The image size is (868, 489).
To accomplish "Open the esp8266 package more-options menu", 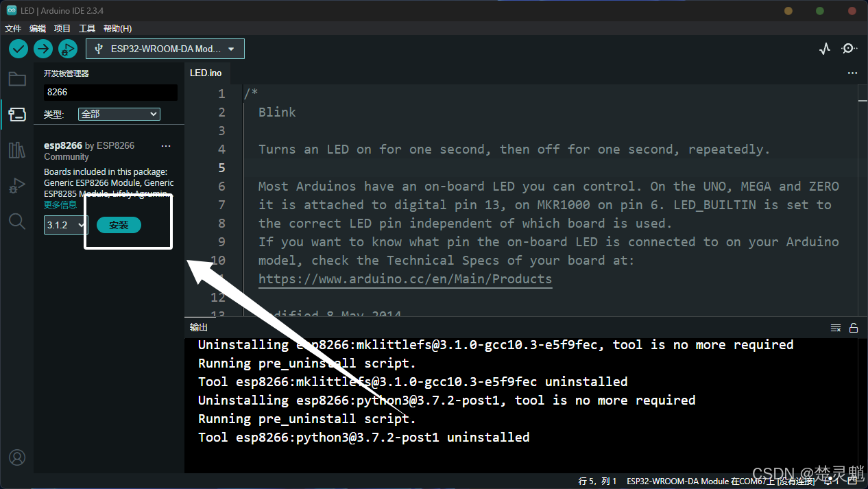I will (166, 146).
